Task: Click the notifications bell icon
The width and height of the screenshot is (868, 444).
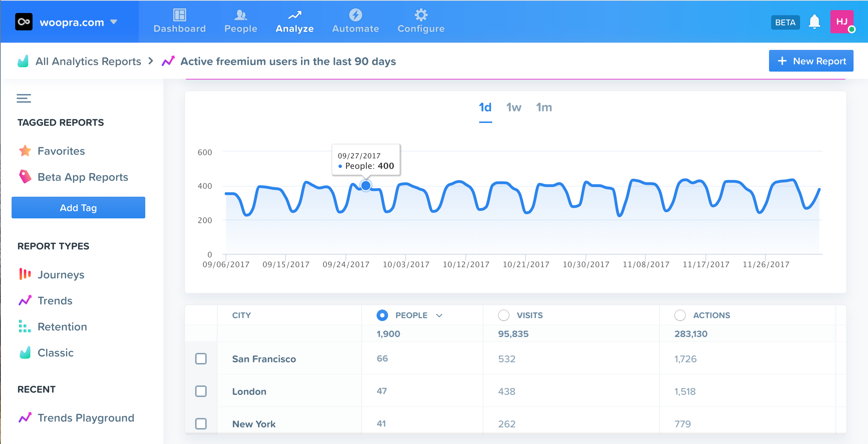Action: [x=814, y=22]
